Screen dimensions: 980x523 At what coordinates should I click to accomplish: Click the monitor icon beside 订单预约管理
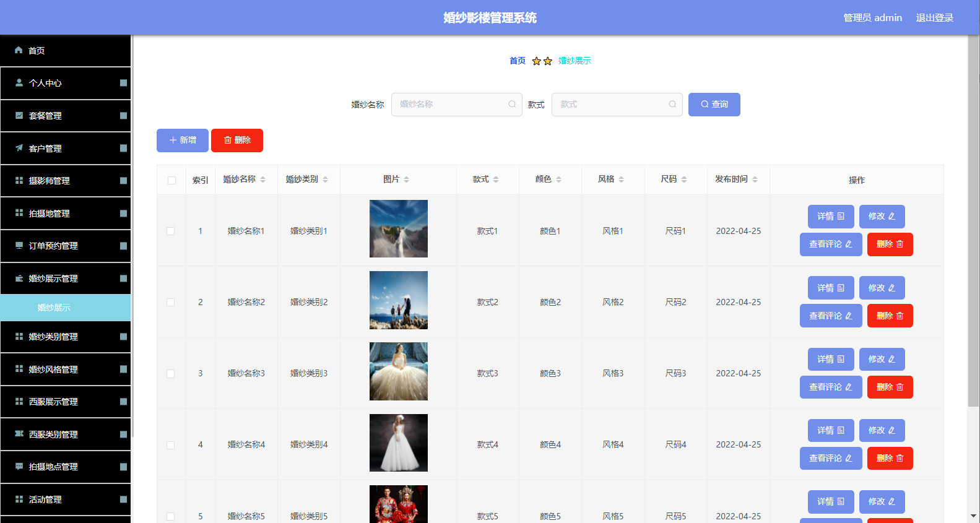tap(19, 245)
